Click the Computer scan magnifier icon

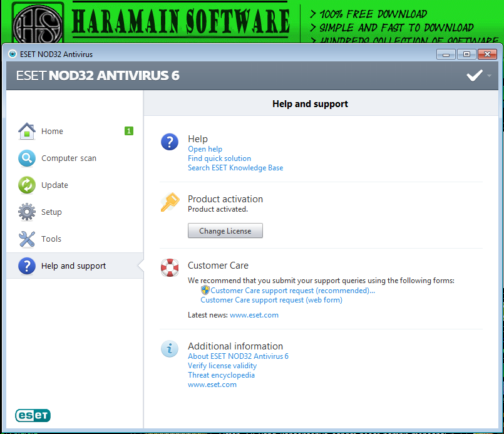click(x=27, y=158)
